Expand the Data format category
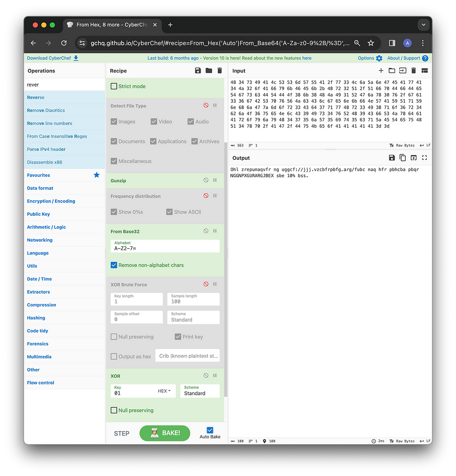The image size is (456, 476). point(64,188)
